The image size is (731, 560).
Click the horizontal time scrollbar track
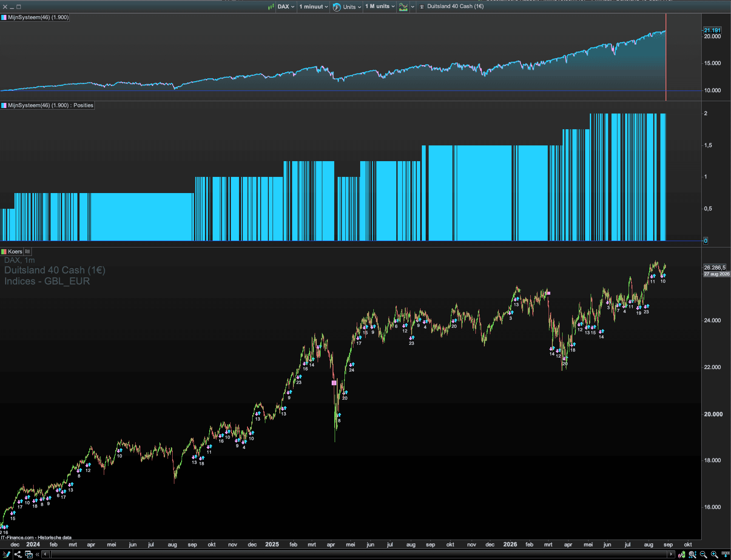[358, 554]
